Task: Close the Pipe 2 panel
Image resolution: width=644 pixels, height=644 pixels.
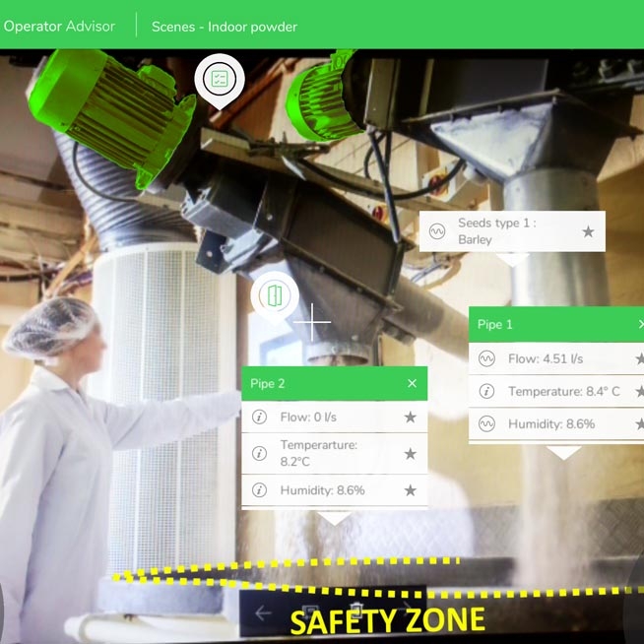Action: (412, 384)
